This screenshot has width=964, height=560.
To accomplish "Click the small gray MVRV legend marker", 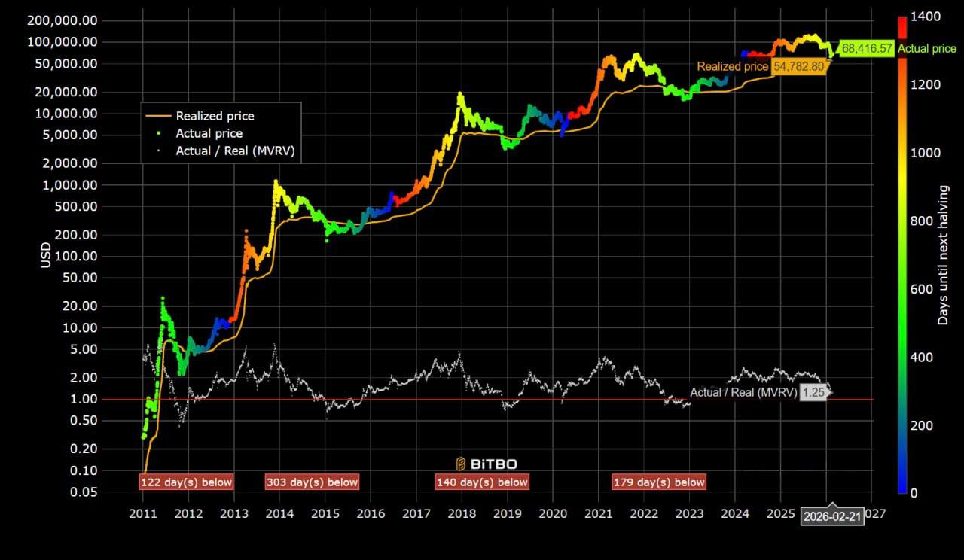I will (157, 151).
